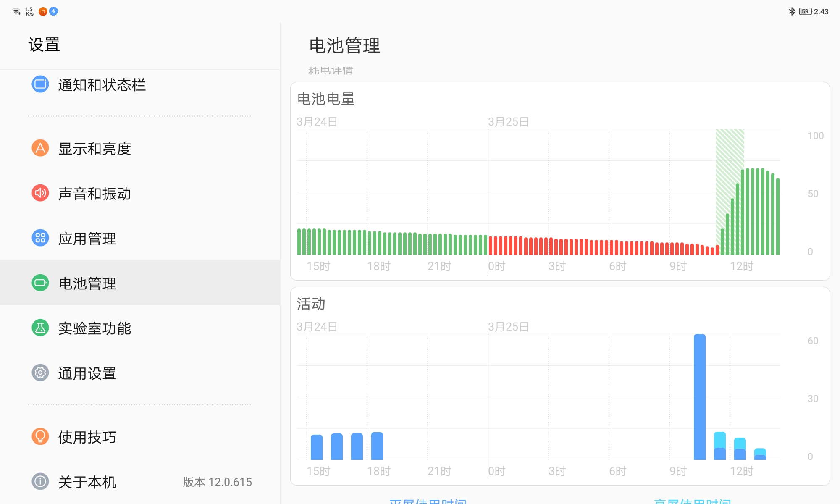
Task: Select the 显示和亮度 brightness icon
Action: pyautogui.click(x=40, y=149)
